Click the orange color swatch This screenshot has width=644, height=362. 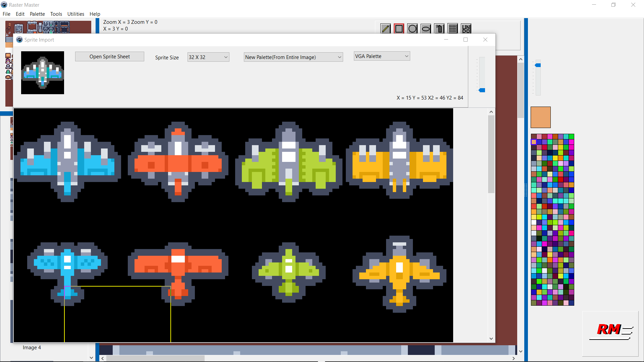tap(540, 117)
